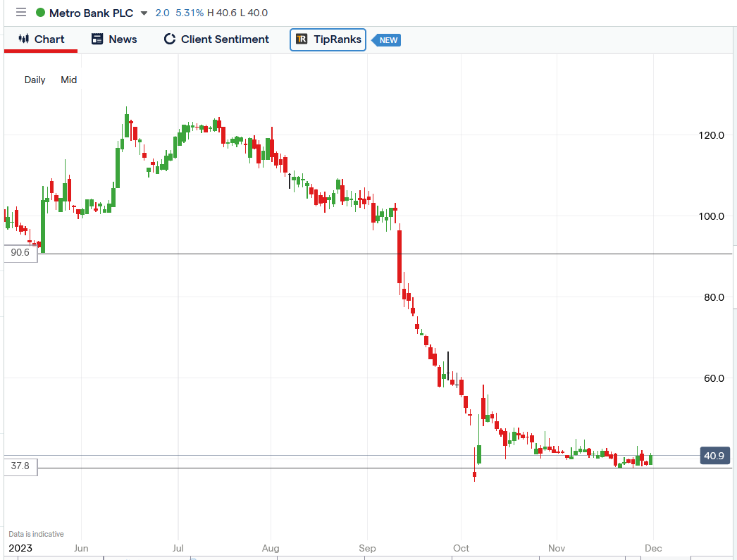The width and height of the screenshot is (737, 560).
Task: Open the News tab
Action: 114,39
